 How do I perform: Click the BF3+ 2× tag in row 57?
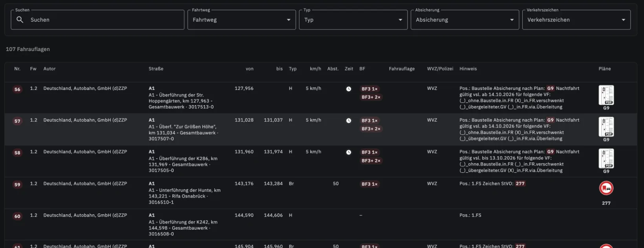pyautogui.click(x=371, y=129)
